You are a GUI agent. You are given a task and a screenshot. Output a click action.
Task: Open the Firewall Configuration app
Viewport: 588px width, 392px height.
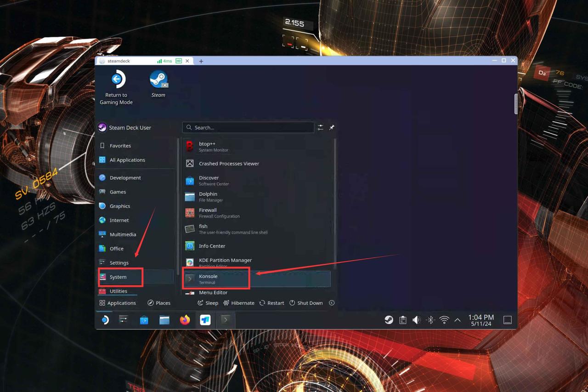tap(257, 213)
